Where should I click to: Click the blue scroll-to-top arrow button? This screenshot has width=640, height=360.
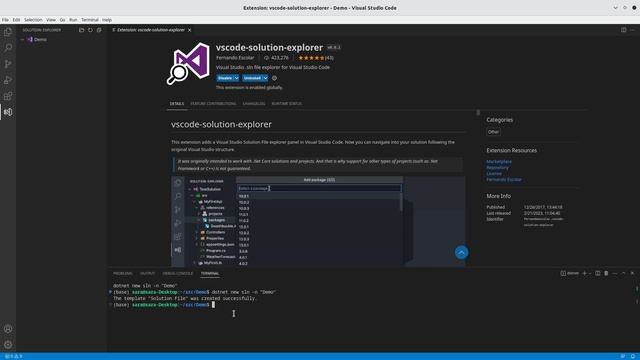click(x=462, y=252)
